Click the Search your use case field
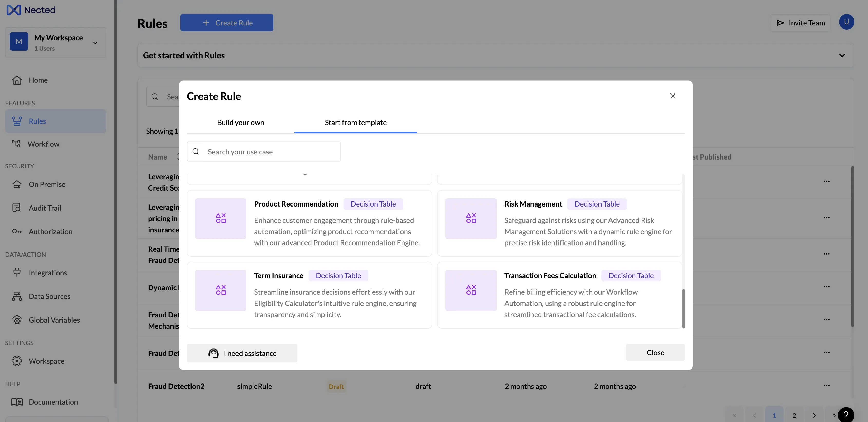This screenshot has height=422, width=868. click(x=263, y=152)
